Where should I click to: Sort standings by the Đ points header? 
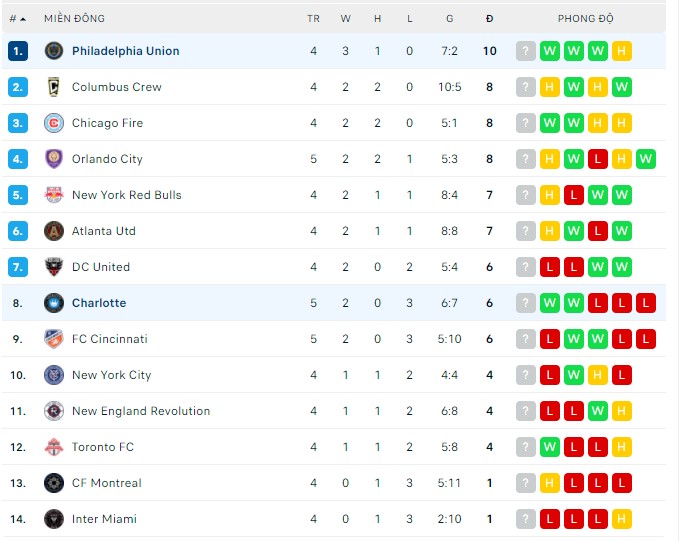[489, 18]
